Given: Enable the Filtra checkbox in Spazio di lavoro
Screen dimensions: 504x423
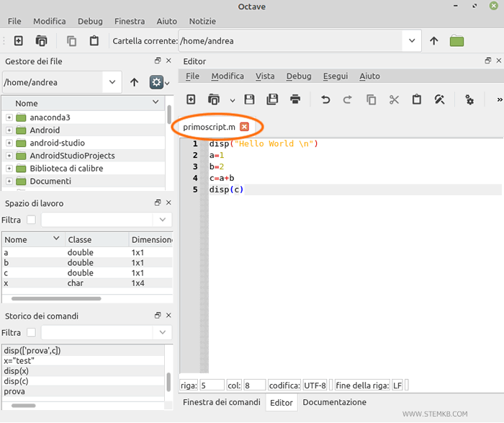Looking at the screenshot, I should coord(31,220).
